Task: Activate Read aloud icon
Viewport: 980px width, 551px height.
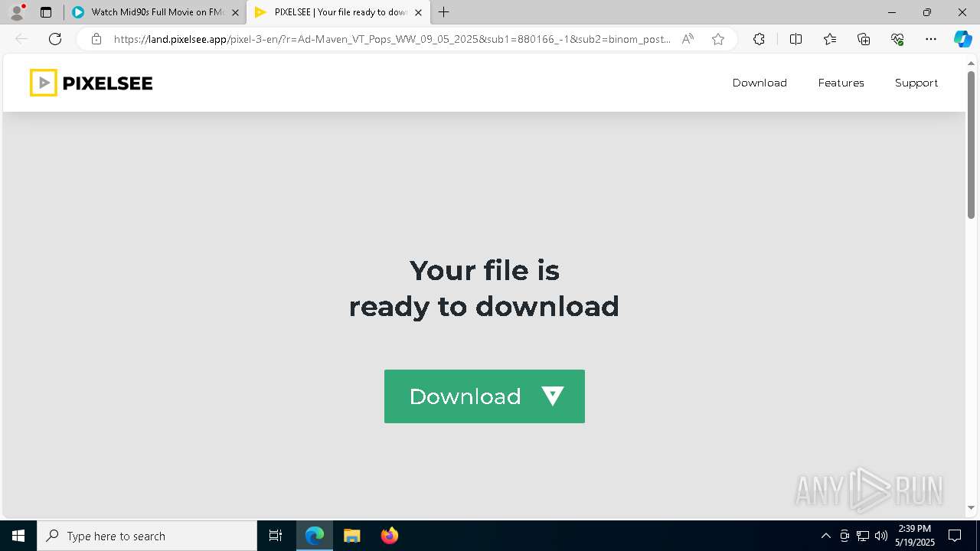Action: coord(688,39)
